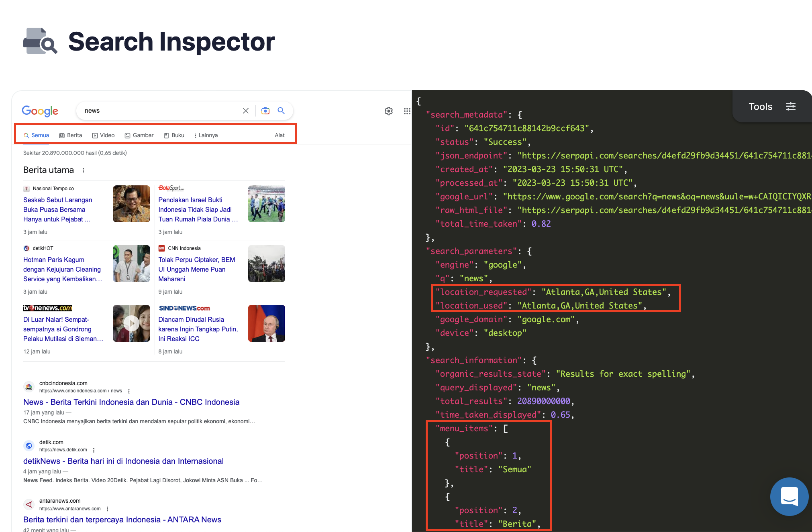Open the CNBC Indonesia news link
The image size is (812, 532).
131,402
